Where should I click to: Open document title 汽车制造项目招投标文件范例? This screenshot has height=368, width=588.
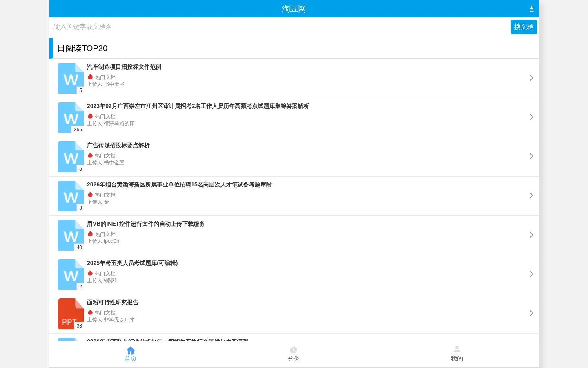[124, 67]
